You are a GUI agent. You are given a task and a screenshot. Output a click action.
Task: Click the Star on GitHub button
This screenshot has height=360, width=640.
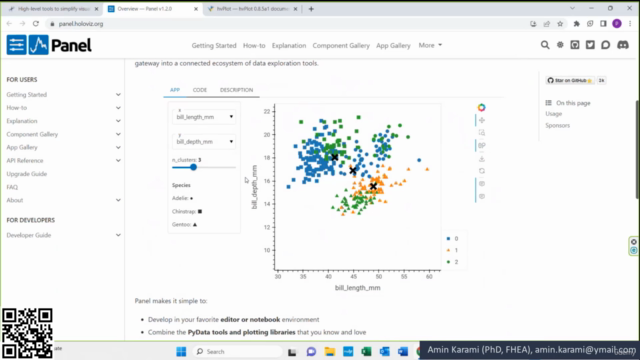(570, 80)
